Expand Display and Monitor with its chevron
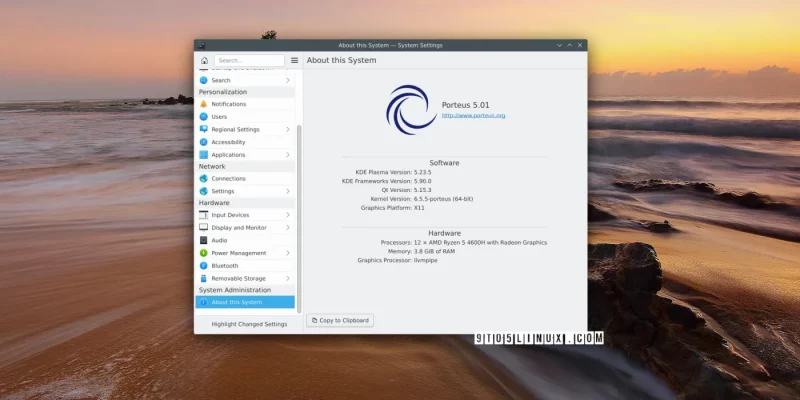800x400 pixels. [x=288, y=228]
